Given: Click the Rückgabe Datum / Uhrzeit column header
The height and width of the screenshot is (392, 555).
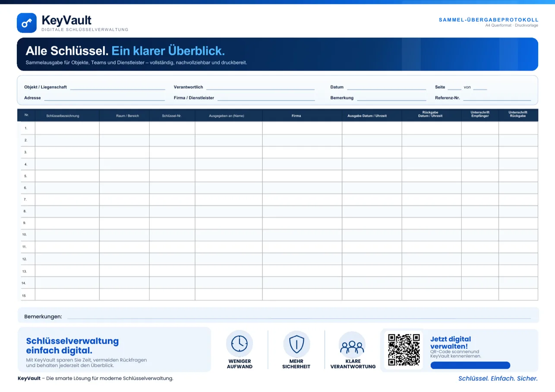Looking at the screenshot, I should coord(430,114).
